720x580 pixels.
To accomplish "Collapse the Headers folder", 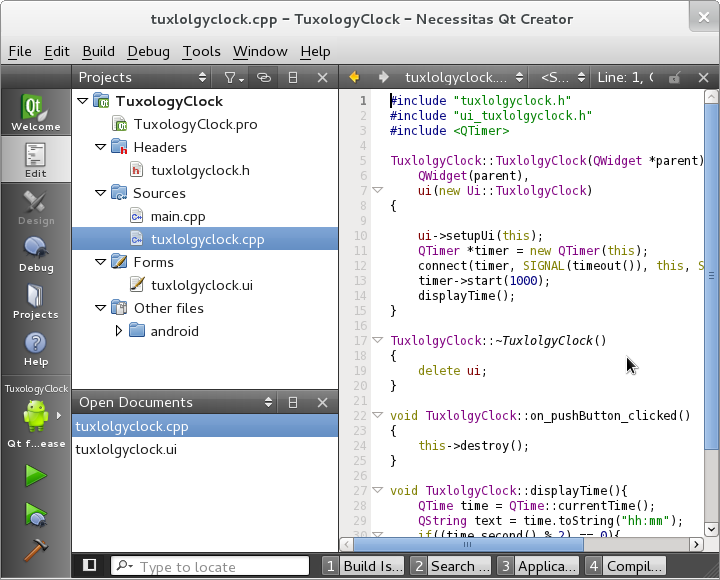I will tap(101, 147).
